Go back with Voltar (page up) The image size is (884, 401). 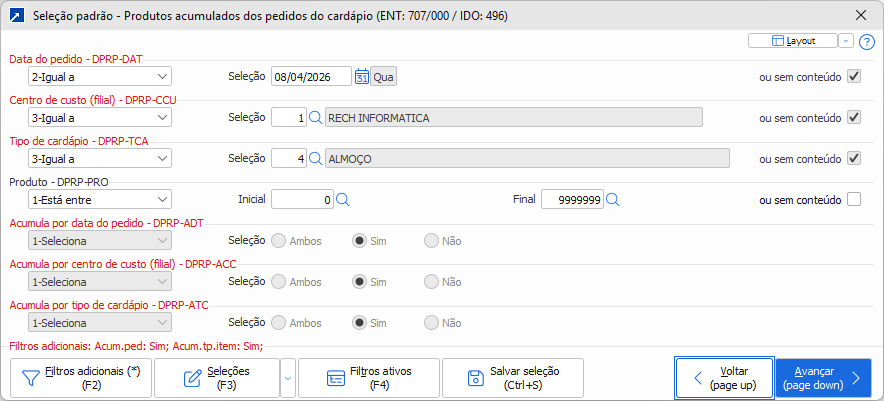(x=724, y=378)
